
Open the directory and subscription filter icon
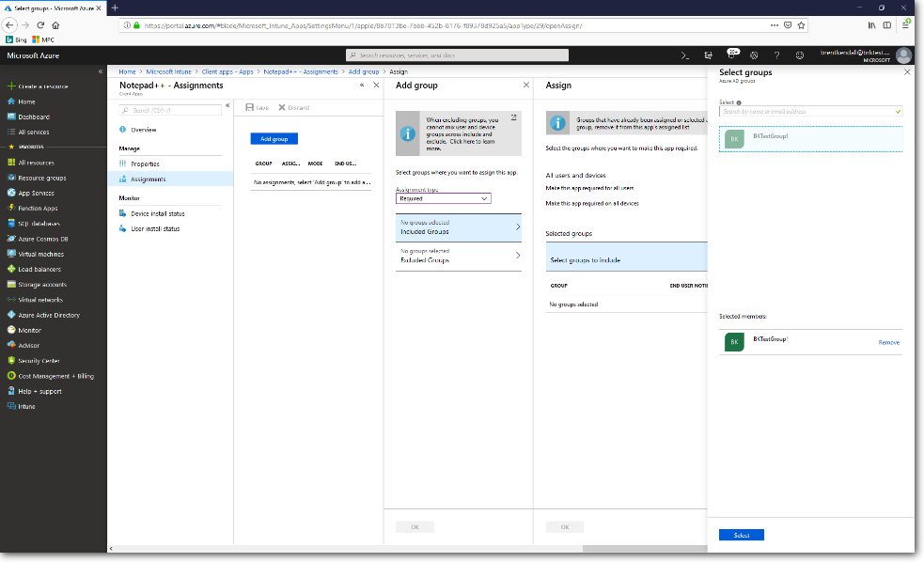(708, 55)
